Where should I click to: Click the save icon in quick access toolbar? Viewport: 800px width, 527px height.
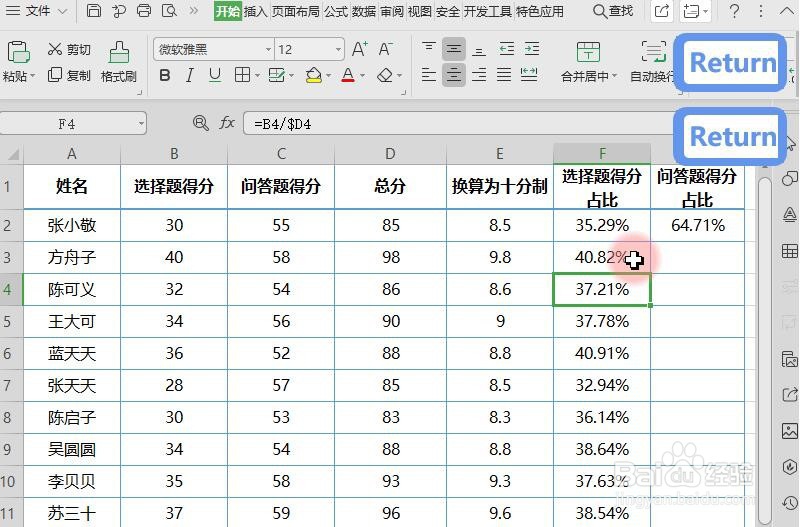[93, 11]
